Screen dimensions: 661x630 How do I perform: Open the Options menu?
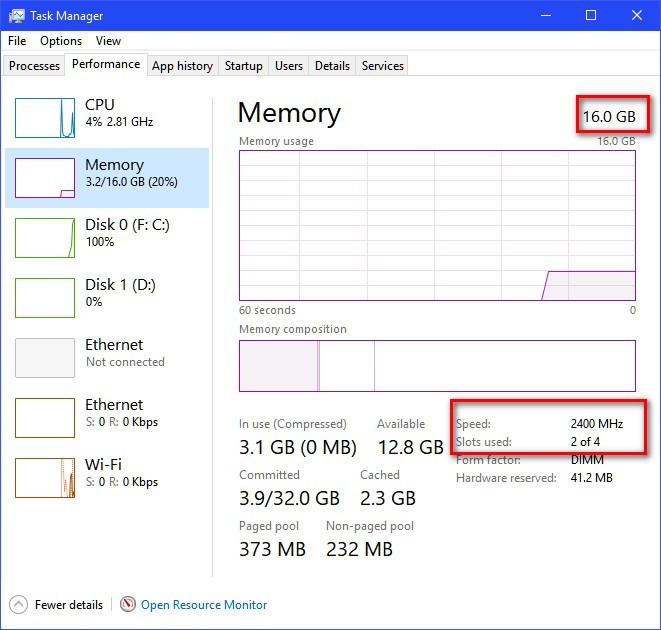61,41
